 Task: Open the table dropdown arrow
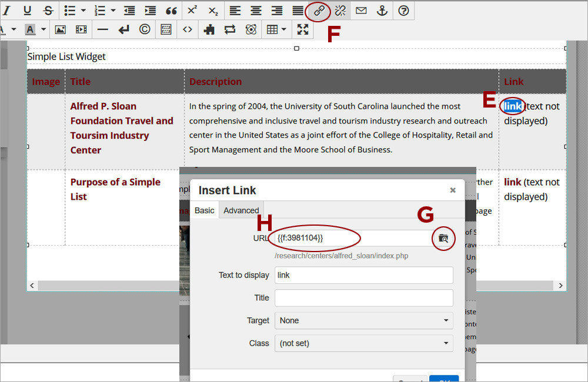click(284, 29)
